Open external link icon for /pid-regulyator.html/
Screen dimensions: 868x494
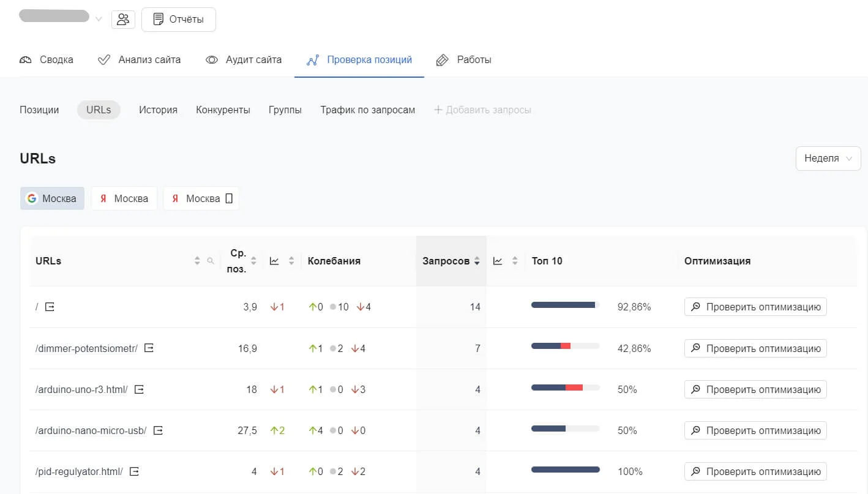coord(134,471)
